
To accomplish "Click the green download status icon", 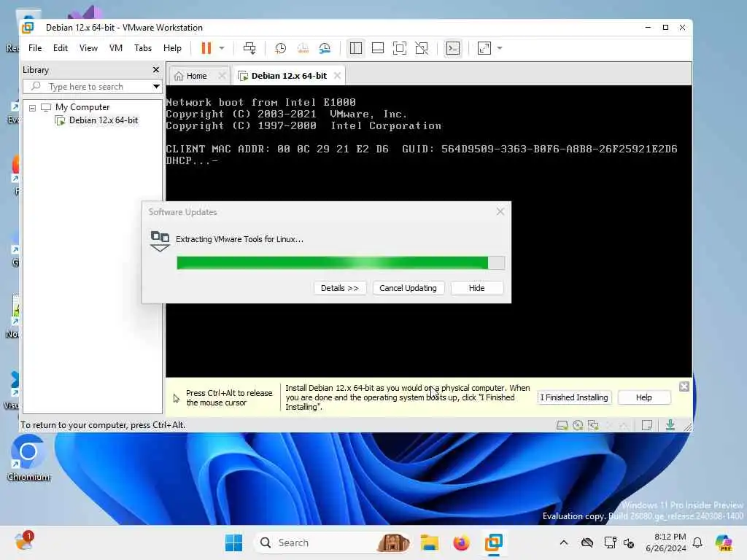I will [x=670, y=425].
